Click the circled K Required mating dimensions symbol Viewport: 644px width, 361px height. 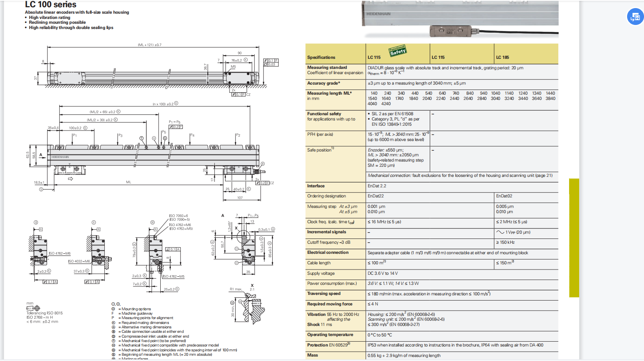click(113, 323)
